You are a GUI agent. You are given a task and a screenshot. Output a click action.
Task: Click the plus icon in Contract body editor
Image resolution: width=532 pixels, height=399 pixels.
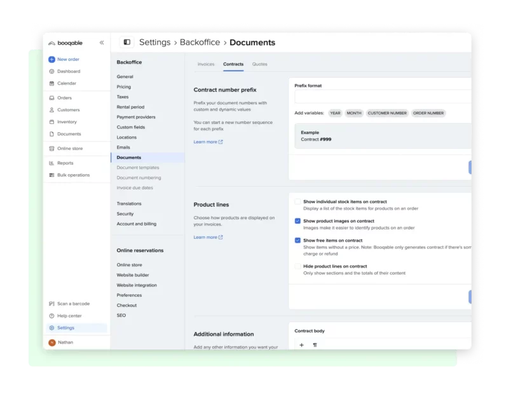tap(301, 345)
